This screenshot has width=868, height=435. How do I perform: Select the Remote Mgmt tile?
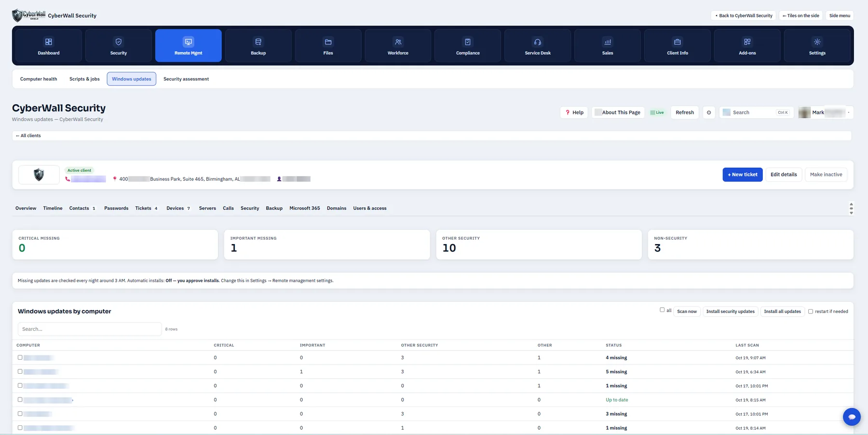189,46
